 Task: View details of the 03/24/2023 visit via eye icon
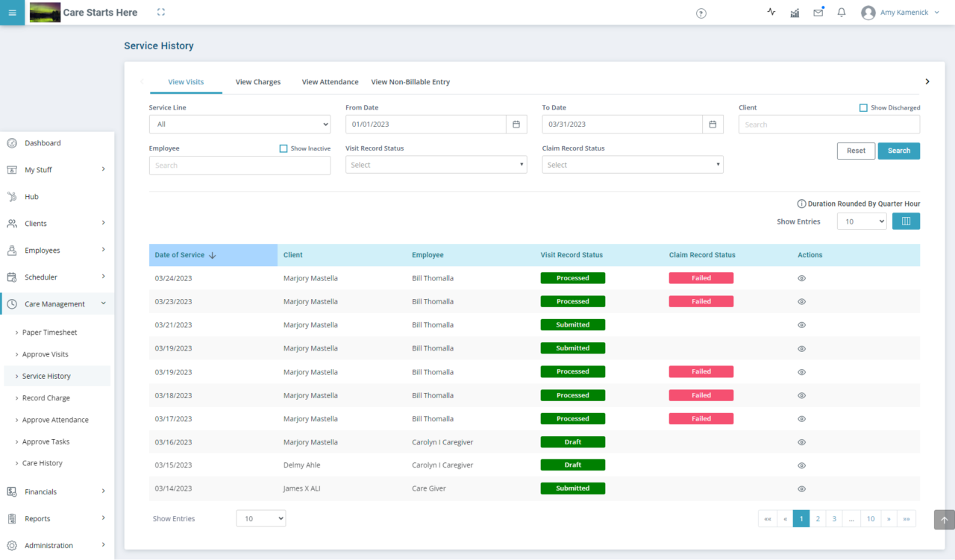[x=801, y=277]
